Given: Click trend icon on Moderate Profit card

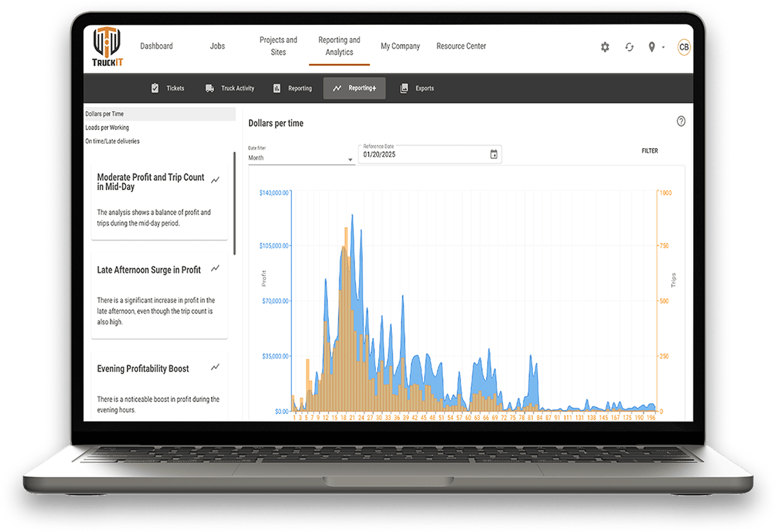Looking at the screenshot, I should (215, 179).
